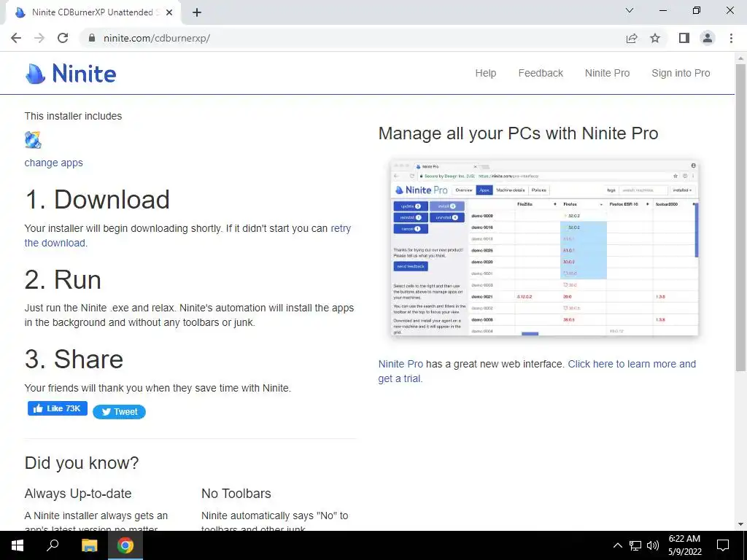Viewport: 747px width, 560px height.
Task: Open the Chrome side panel icon
Action: pyautogui.click(x=684, y=38)
